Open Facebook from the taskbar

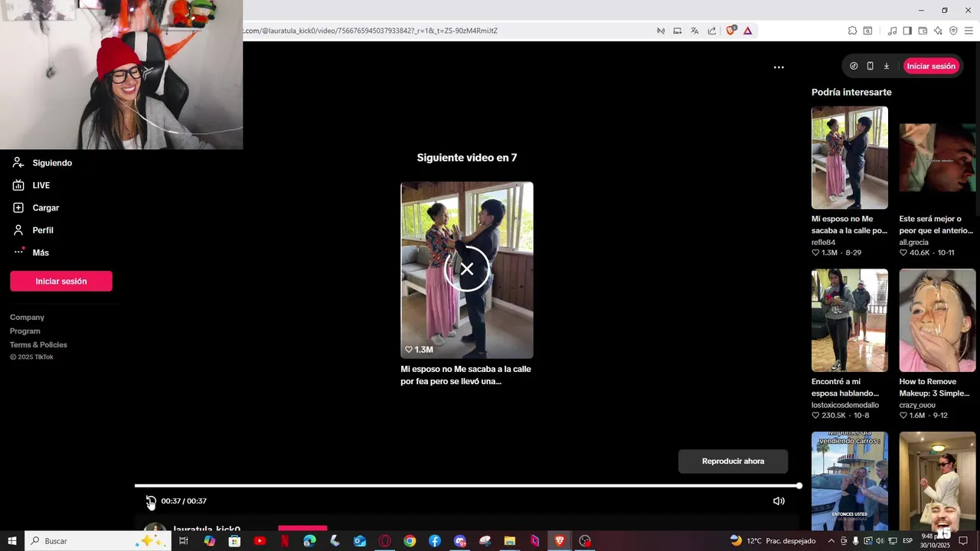point(435,541)
